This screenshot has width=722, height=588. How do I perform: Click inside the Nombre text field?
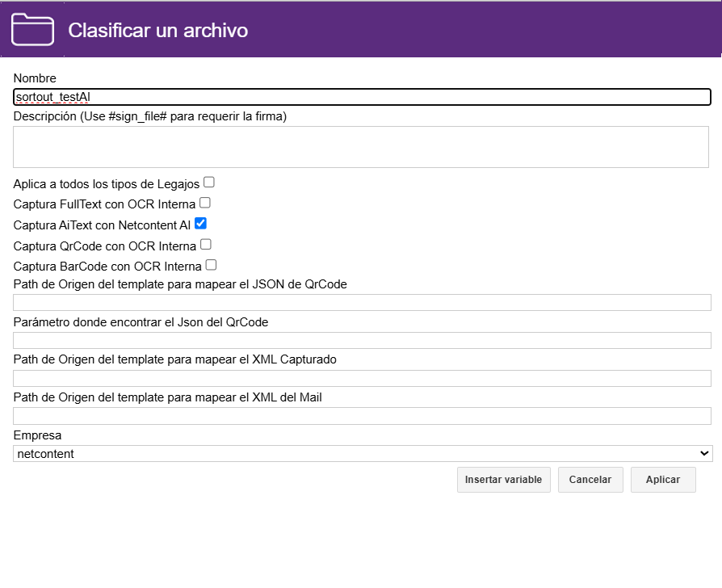[x=361, y=96]
